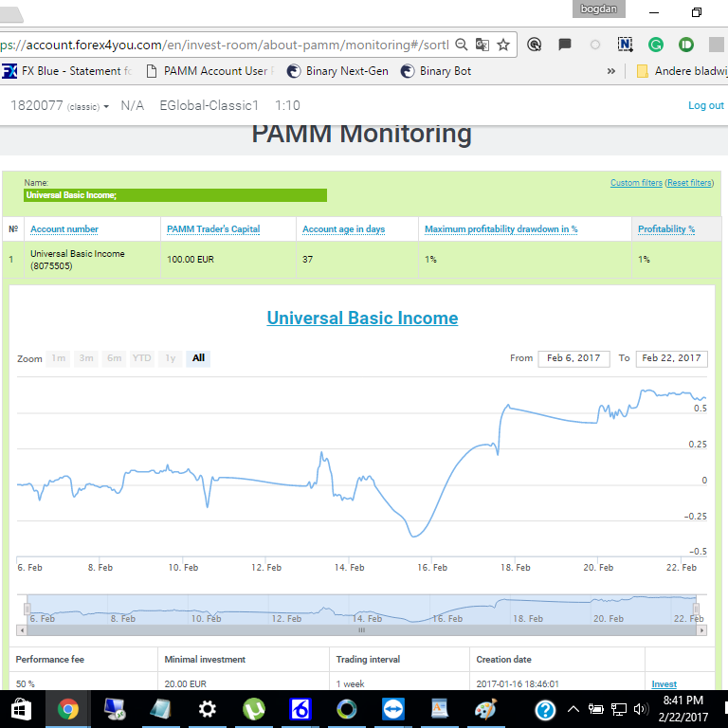728x728 pixels.
Task: Open uTorrent from the taskbar
Action: tap(253, 709)
